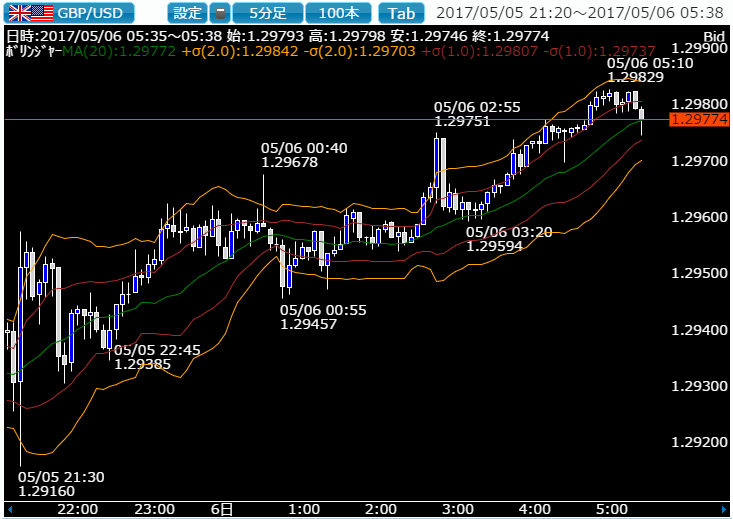Click the 6日 date axis label
The width and height of the screenshot is (733, 519).
pyautogui.click(x=221, y=509)
